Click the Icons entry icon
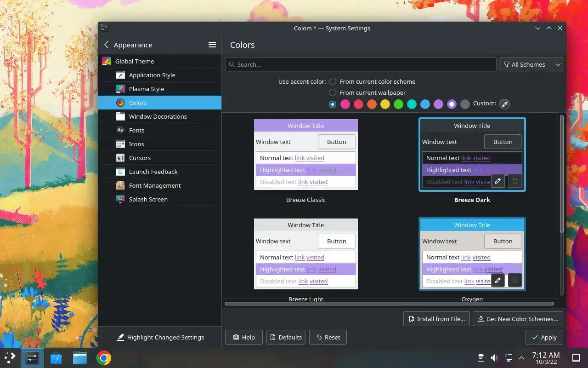The width and height of the screenshot is (588, 368). [120, 144]
